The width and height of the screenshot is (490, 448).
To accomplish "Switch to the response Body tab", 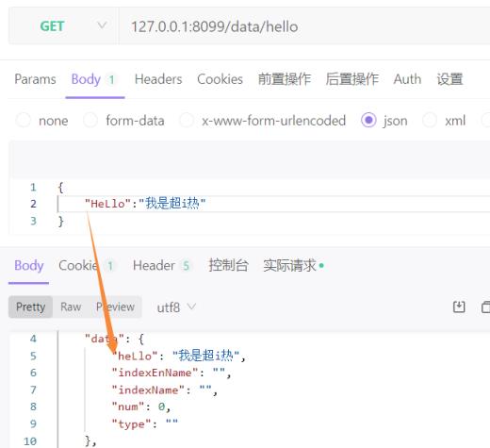I will click(29, 266).
